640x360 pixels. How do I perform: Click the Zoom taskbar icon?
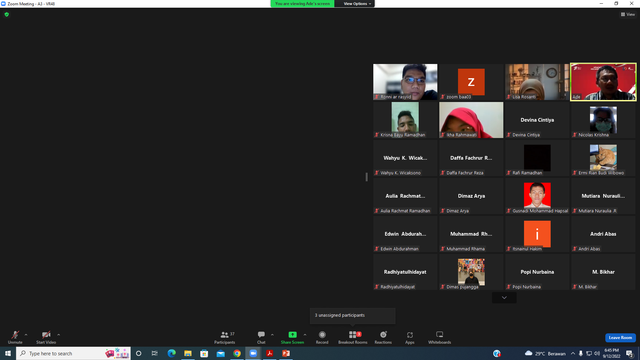[253, 353]
